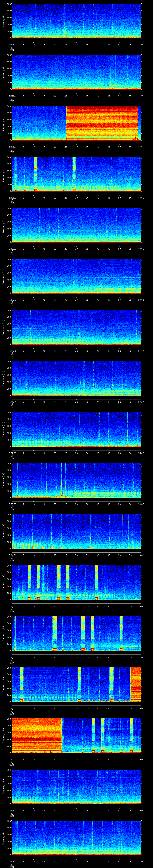Select the spectrogram panel starting at 15:14:00
The image size is (153, 868).
click(77, 21)
